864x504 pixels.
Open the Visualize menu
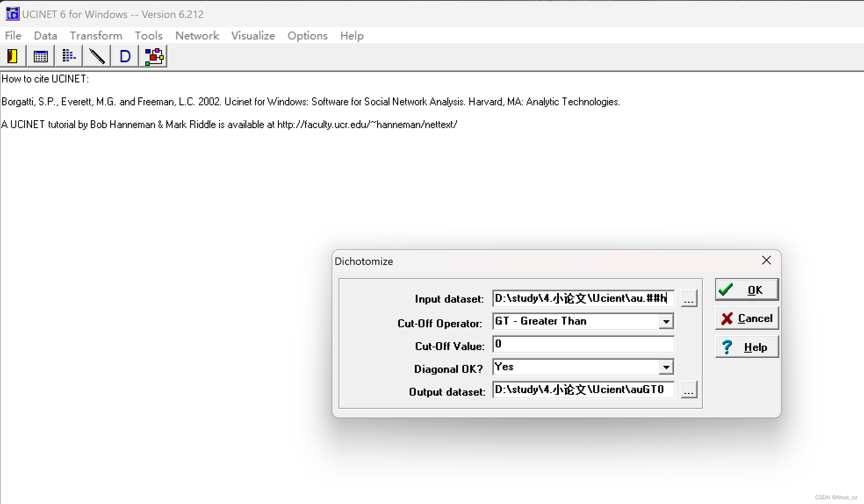pyautogui.click(x=253, y=36)
